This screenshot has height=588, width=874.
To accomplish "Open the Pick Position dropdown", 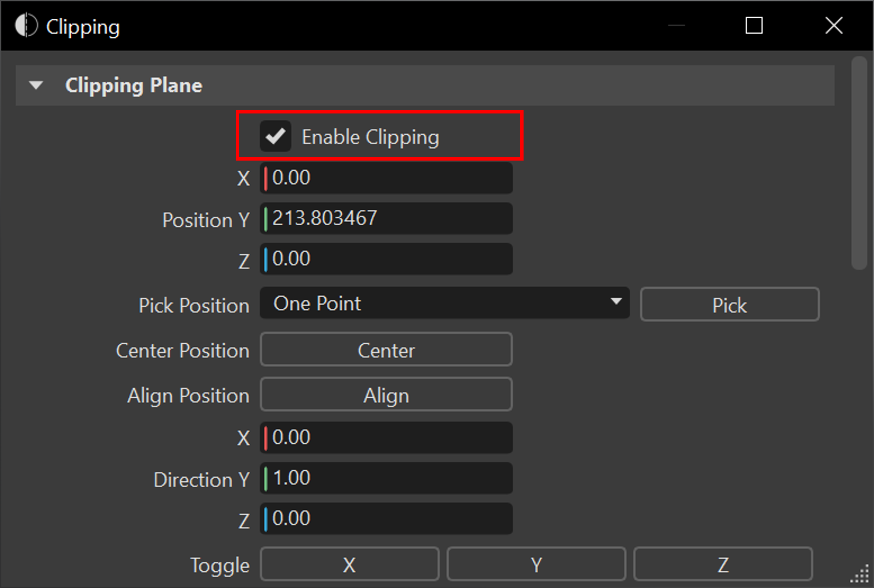I will [x=444, y=303].
